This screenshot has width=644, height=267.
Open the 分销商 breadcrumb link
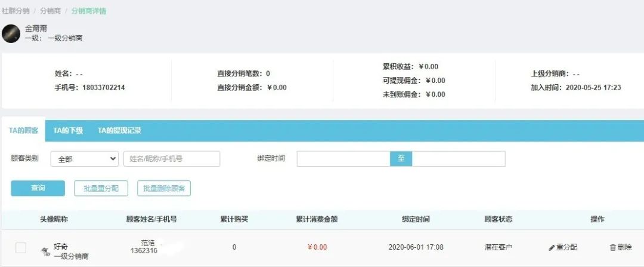pyautogui.click(x=51, y=11)
